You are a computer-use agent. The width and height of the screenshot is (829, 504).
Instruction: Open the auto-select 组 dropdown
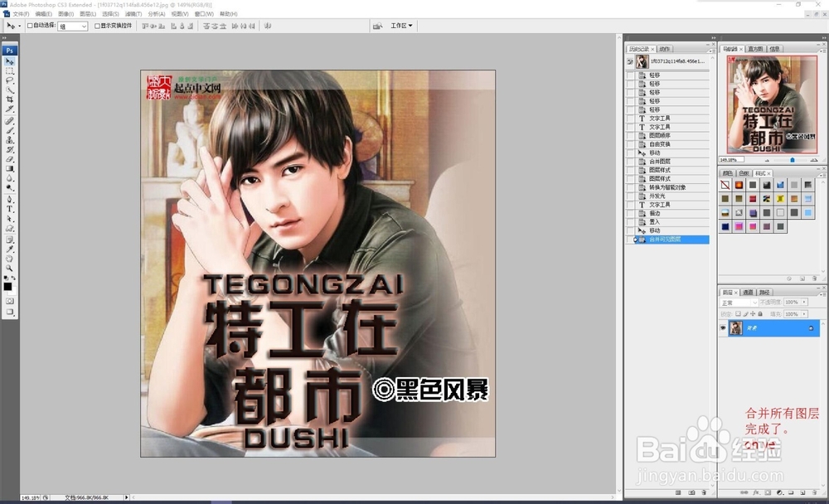(x=72, y=26)
